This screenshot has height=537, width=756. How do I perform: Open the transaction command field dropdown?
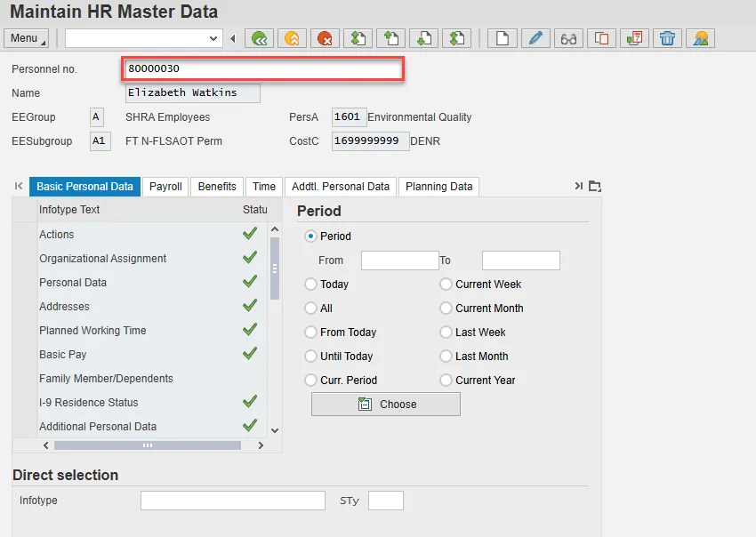(213, 38)
